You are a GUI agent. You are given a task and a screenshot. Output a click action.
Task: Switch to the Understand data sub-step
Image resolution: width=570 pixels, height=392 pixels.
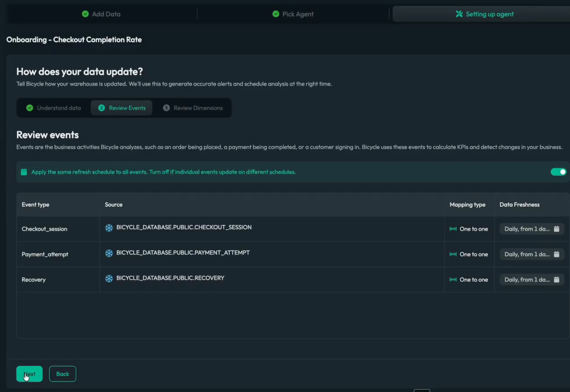54,108
